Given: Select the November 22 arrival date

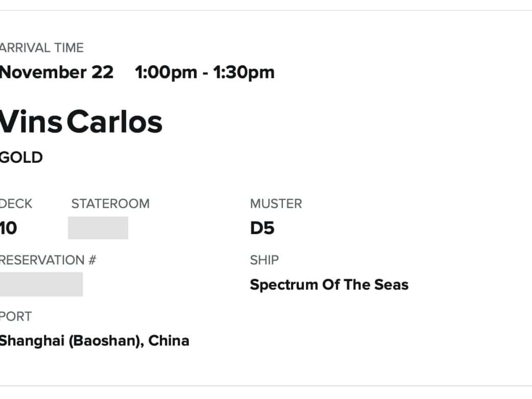Looking at the screenshot, I should pyautogui.click(x=56, y=72).
